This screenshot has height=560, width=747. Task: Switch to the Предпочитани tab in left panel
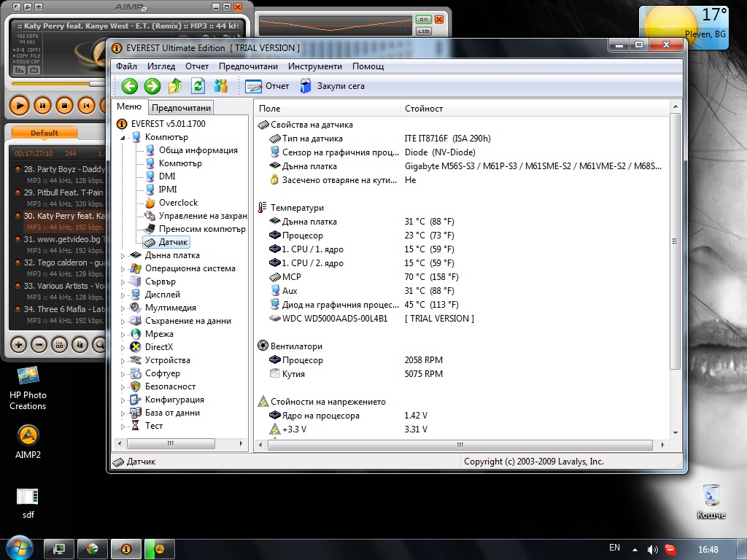pyautogui.click(x=181, y=108)
